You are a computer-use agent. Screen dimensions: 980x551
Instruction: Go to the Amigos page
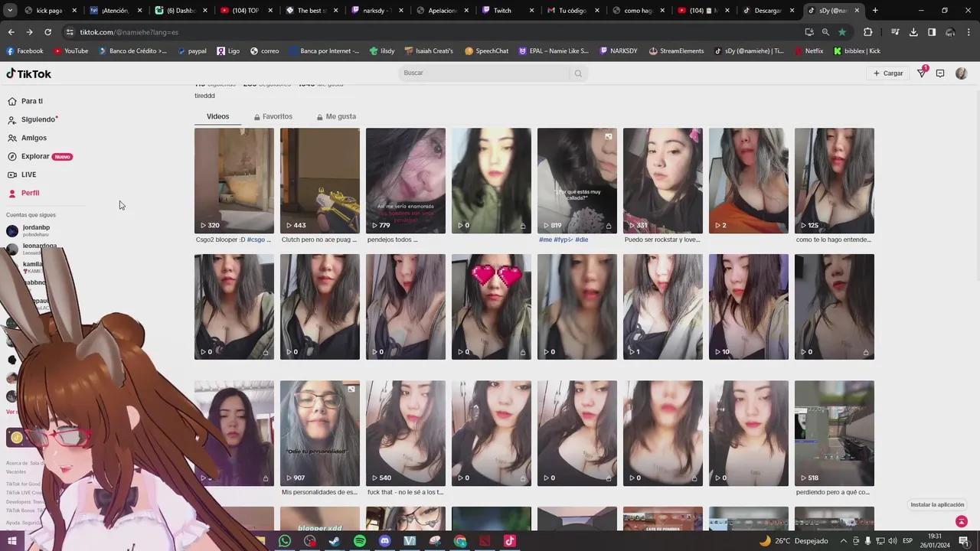[34, 138]
